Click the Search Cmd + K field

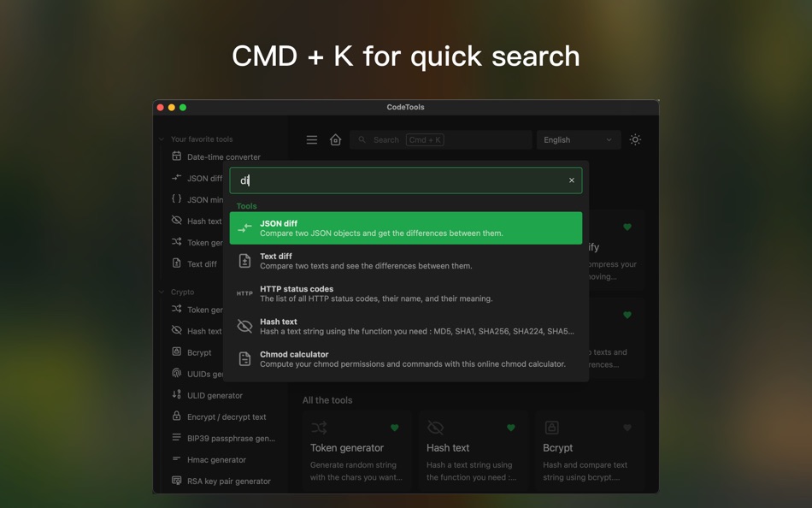(441, 140)
